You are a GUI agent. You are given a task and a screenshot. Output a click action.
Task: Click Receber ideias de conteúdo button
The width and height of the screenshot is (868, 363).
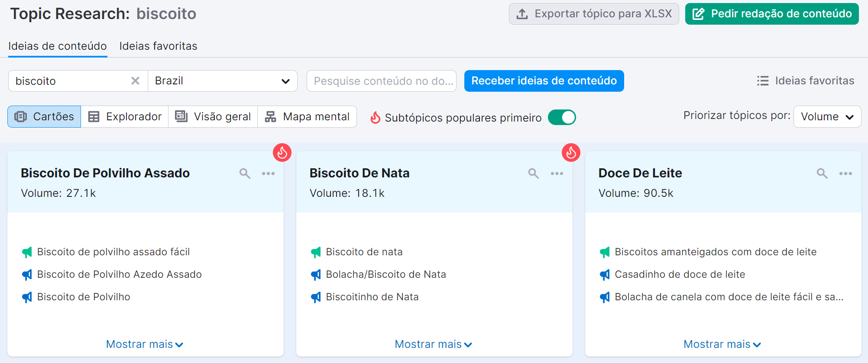tap(544, 81)
